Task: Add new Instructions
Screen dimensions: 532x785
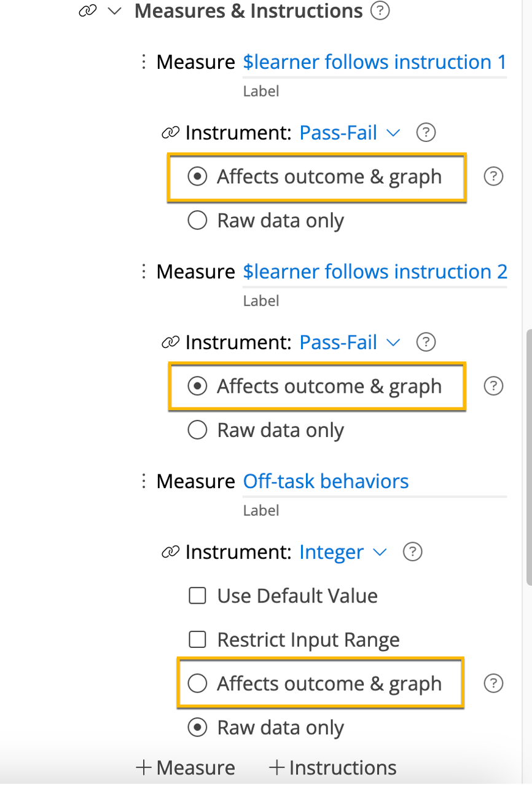Action: click(x=332, y=767)
